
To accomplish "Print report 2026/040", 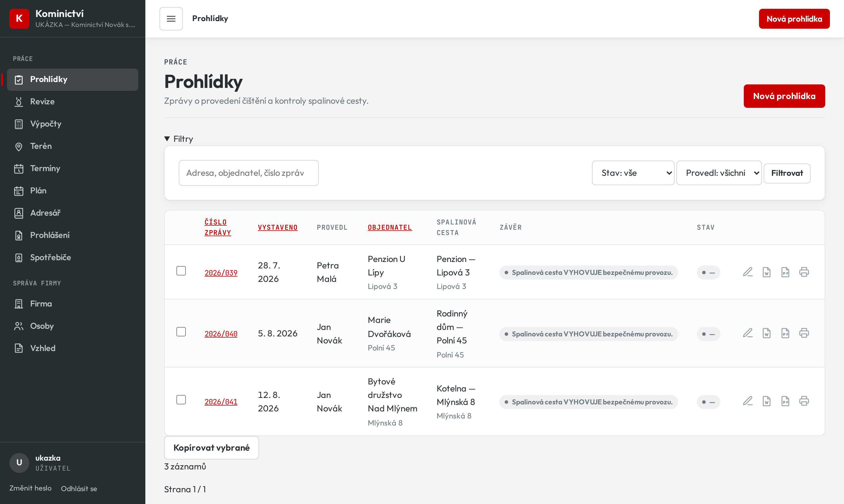I will [x=804, y=333].
